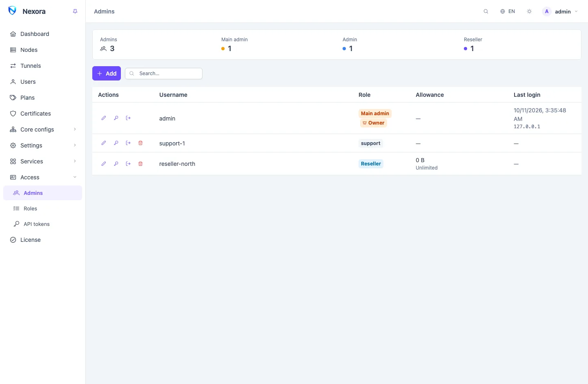
Task: Click logout-arrow icon for admin row
Action: 128,118
